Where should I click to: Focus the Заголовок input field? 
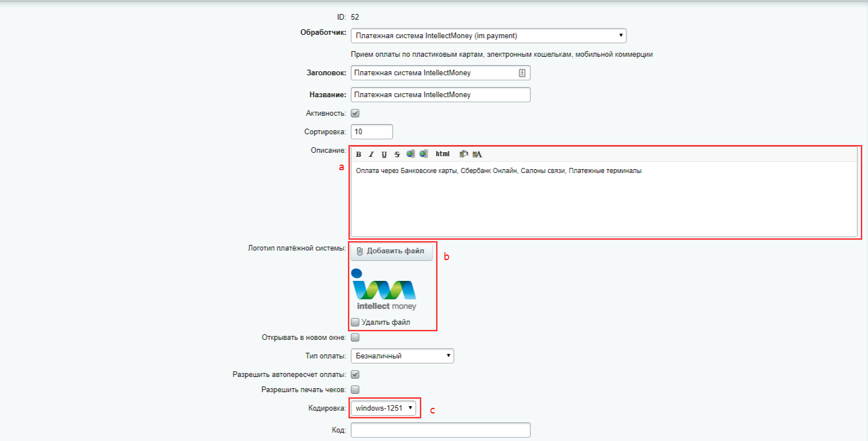[x=440, y=73]
